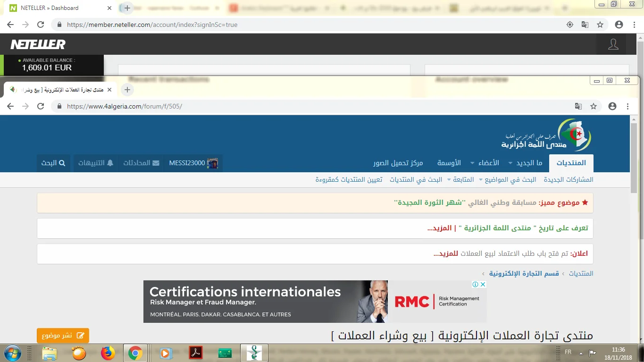Click the translate page icon in forum address bar
The image size is (644, 362).
point(578,107)
